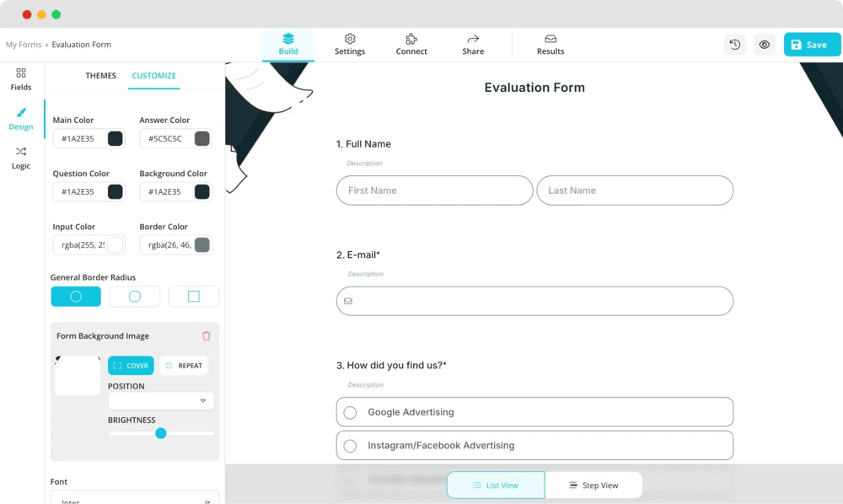Delete the form background image
Screen dimensions: 843x504
click(x=207, y=336)
